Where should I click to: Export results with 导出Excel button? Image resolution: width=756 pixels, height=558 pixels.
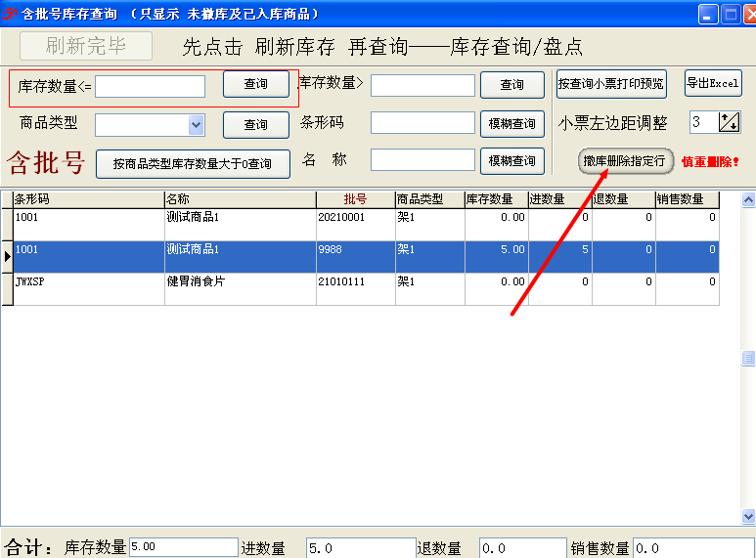pyautogui.click(x=713, y=83)
